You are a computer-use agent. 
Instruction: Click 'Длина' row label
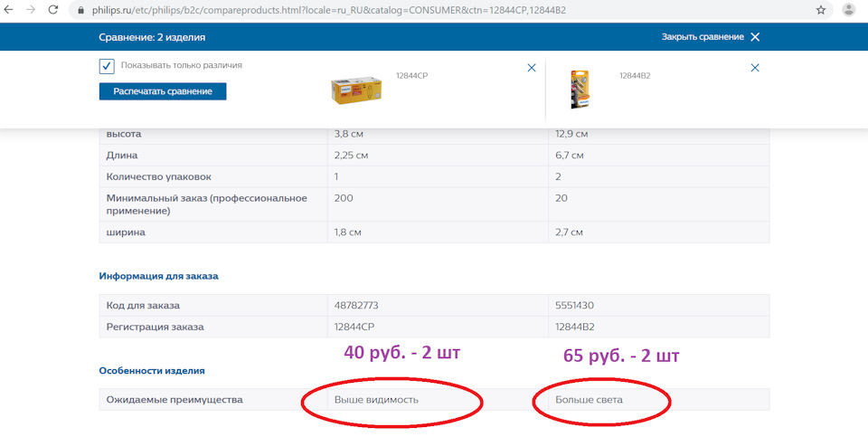pyautogui.click(x=122, y=155)
